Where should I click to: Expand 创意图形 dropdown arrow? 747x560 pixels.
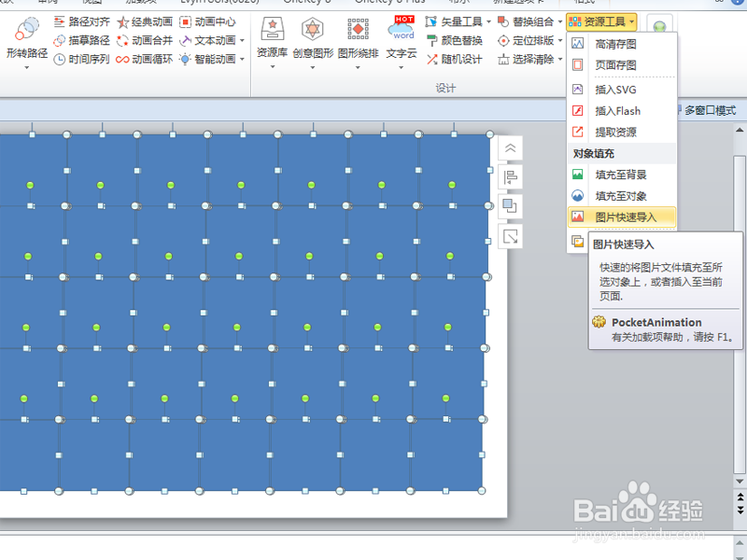(313, 67)
